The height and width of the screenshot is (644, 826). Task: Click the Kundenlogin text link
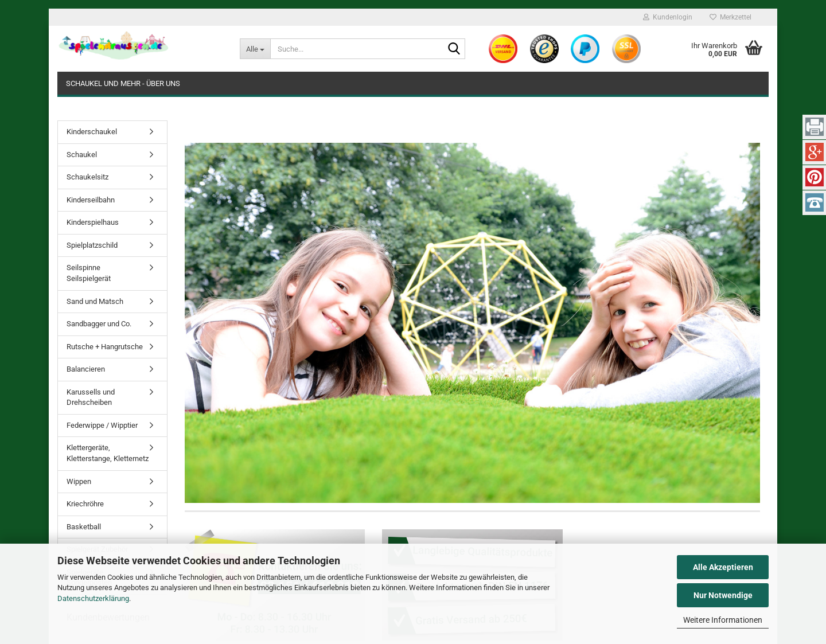point(672,17)
